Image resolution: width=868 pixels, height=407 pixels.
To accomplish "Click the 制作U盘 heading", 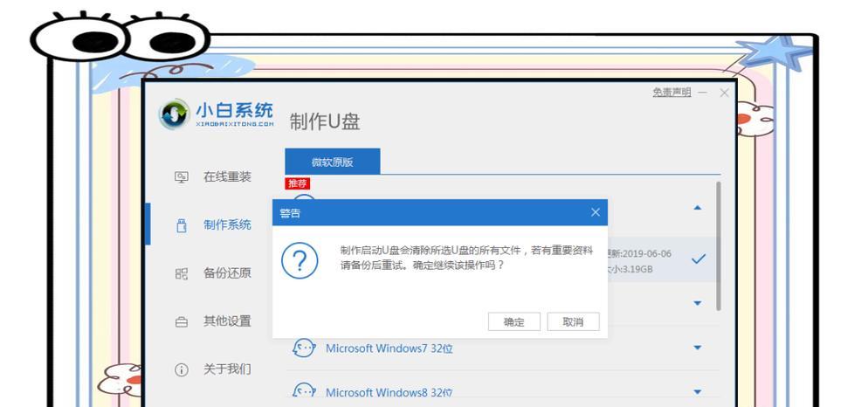I will point(325,121).
